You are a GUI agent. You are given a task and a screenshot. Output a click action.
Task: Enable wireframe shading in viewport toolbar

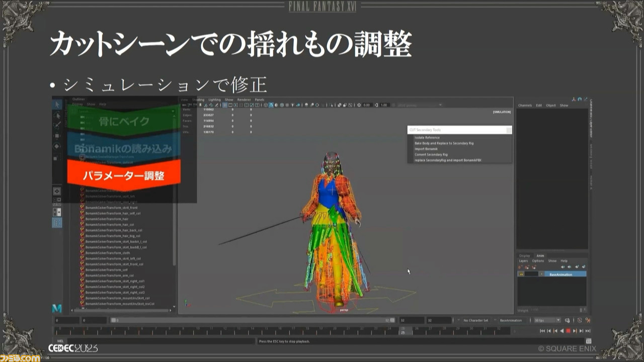[x=266, y=105]
